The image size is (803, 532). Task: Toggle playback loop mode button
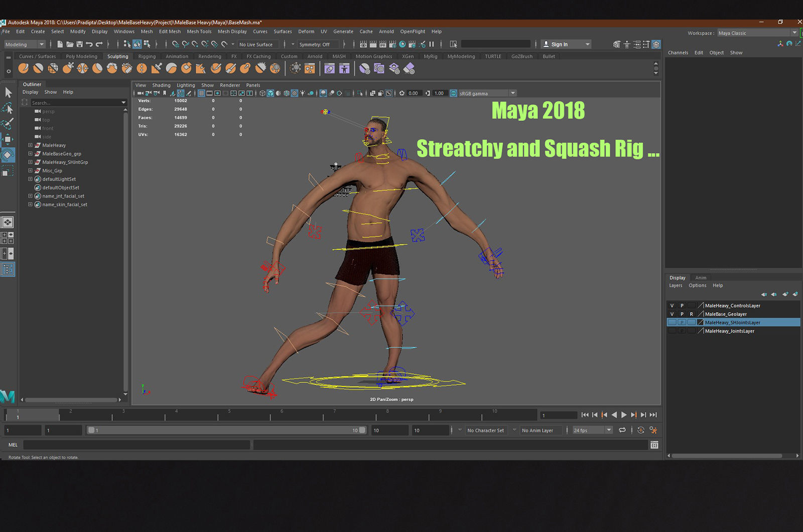tap(622, 430)
